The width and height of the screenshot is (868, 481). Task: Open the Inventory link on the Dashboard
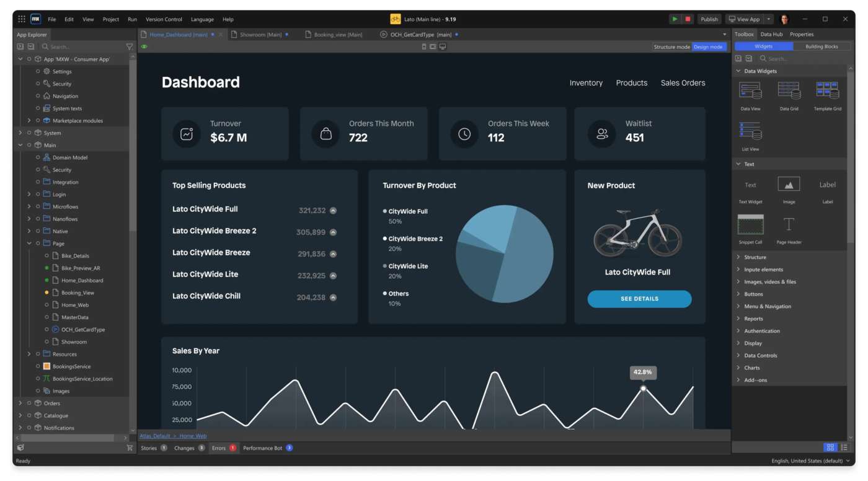coord(586,83)
